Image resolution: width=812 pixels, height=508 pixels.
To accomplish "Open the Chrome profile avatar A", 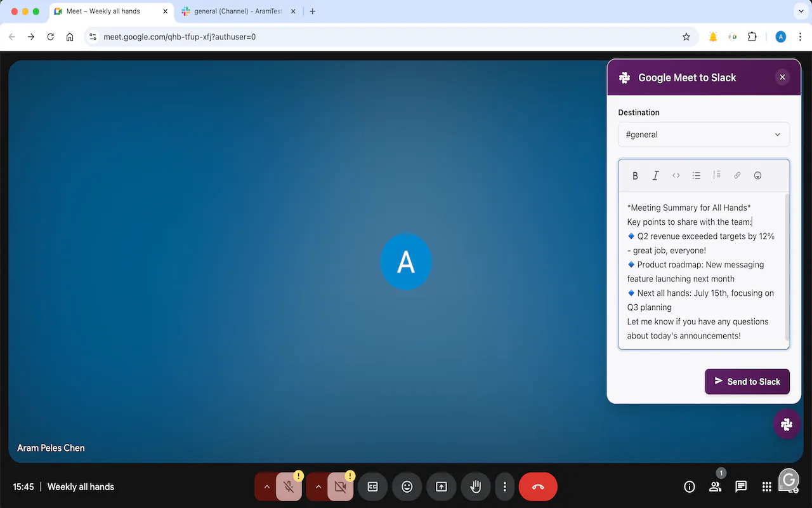I will coord(781,37).
